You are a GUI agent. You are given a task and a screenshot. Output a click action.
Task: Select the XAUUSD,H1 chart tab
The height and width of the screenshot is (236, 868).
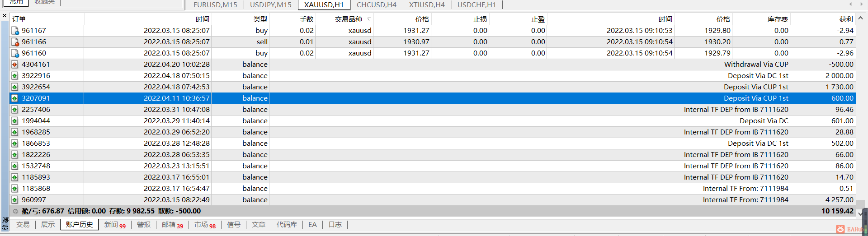(324, 5)
